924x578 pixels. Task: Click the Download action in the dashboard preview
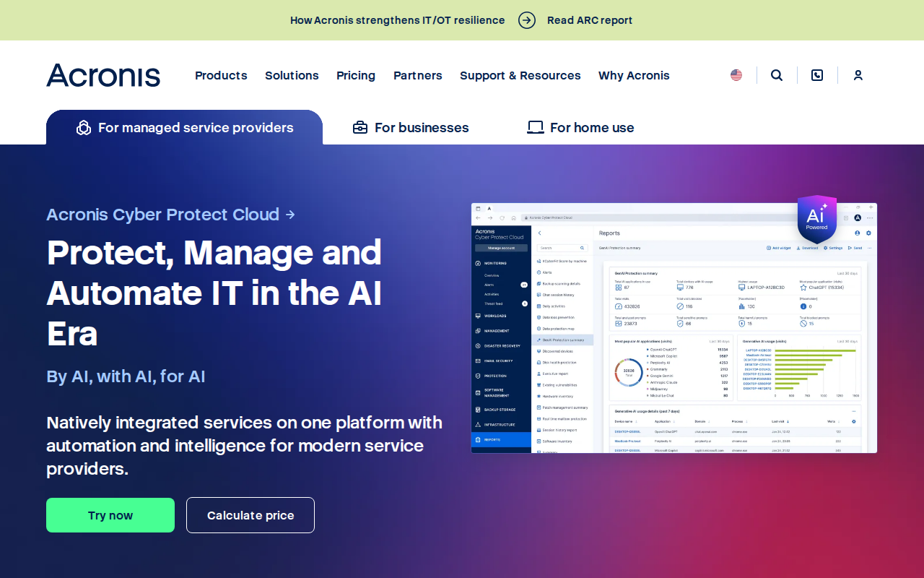pos(807,248)
